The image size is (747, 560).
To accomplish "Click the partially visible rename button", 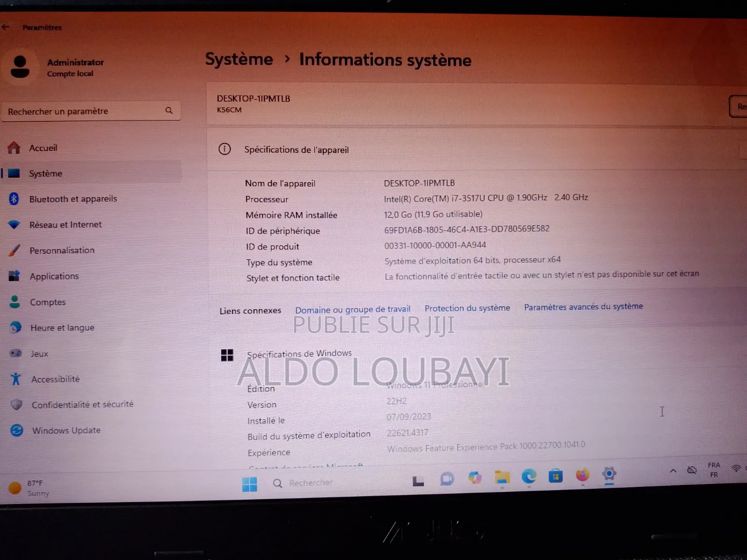I will pos(738,106).
